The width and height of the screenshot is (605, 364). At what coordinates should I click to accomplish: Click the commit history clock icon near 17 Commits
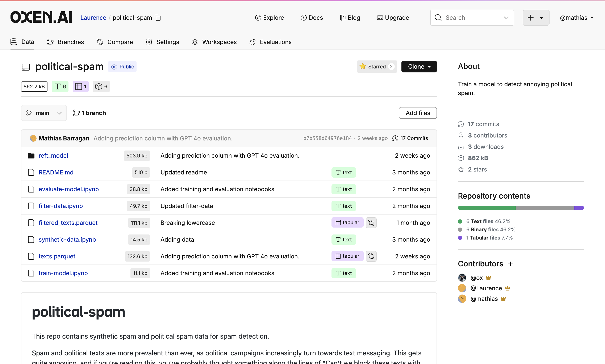click(x=395, y=138)
